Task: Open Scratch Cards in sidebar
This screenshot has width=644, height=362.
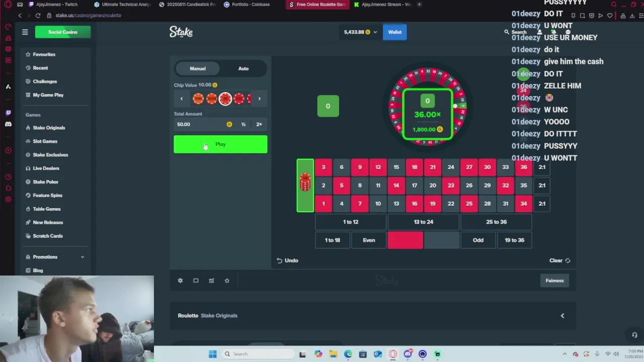Action: 48,236
